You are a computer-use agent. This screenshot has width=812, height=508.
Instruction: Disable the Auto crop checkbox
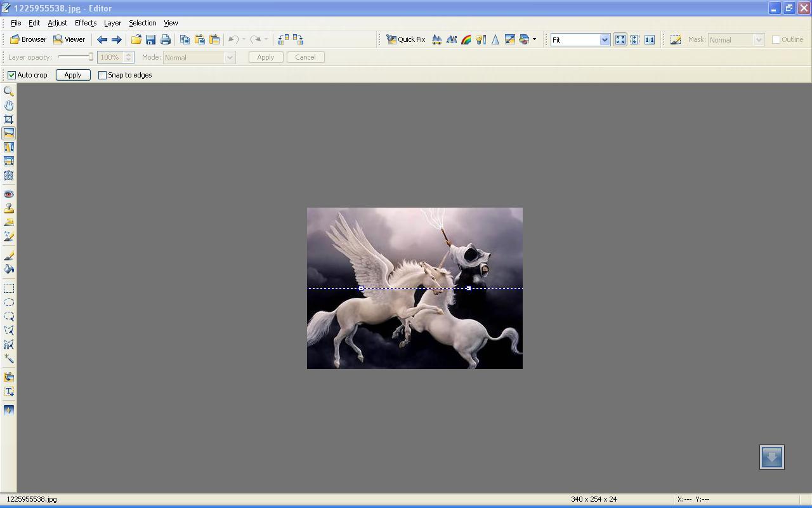coord(11,75)
